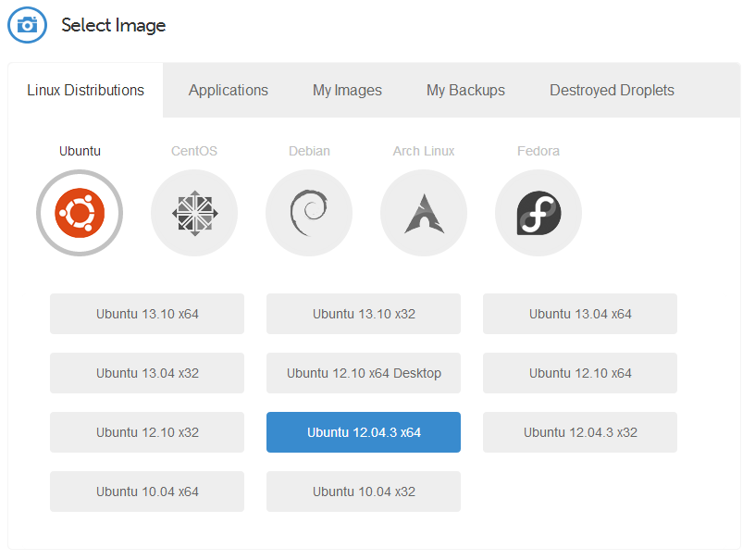Choose the CentOS distribution icon

coord(194,213)
